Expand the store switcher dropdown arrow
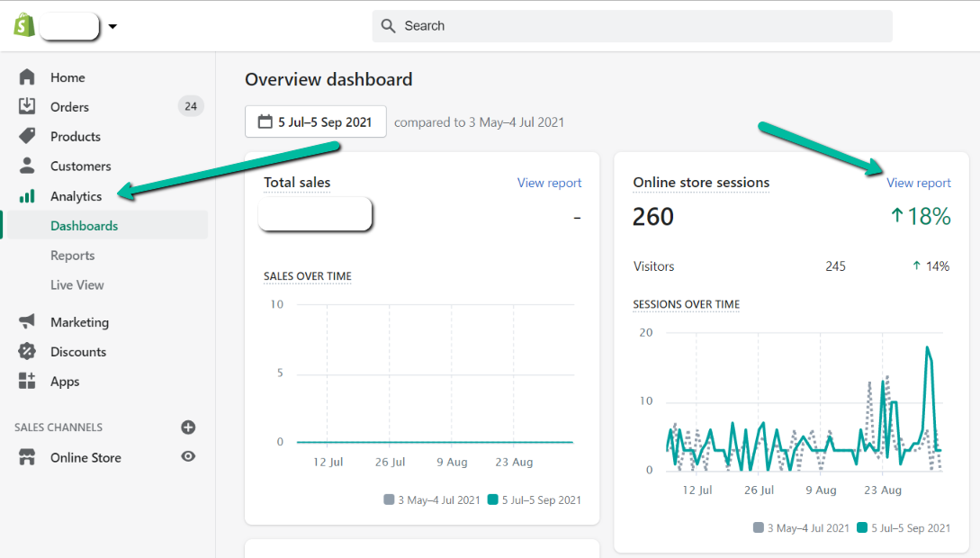Screen dimensions: 980x558 (x=112, y=26)
